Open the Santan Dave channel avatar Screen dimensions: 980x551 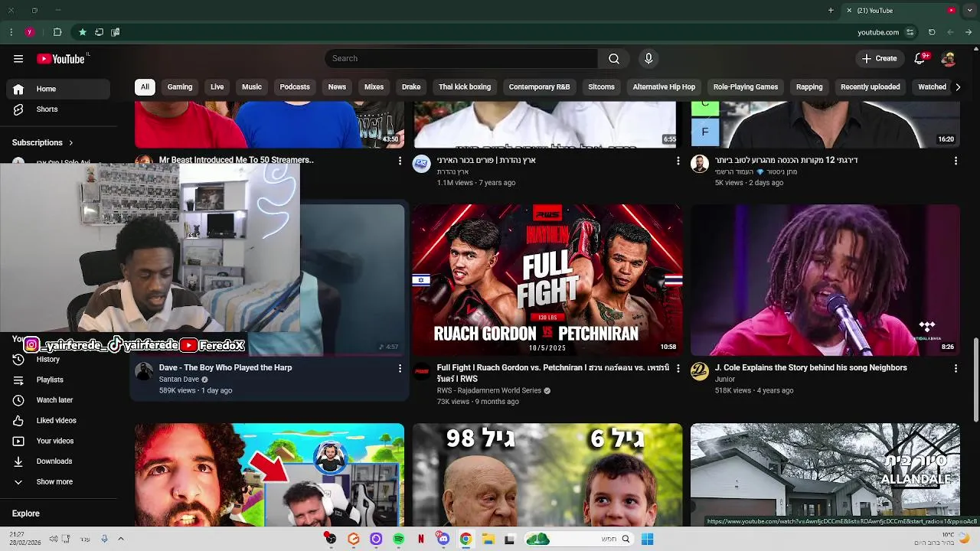click(144, 371)
